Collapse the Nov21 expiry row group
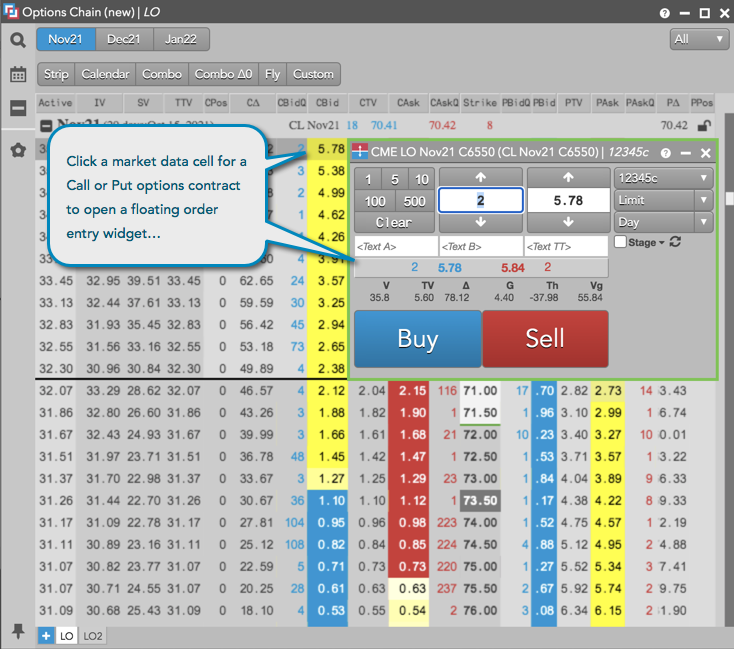734x649 pixels. point(45,126)
